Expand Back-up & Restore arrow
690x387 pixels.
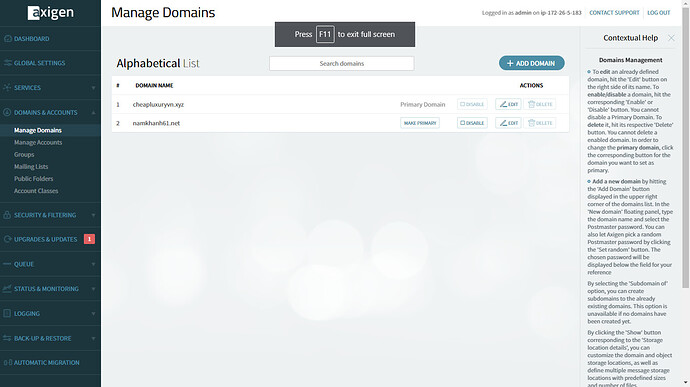93,339
